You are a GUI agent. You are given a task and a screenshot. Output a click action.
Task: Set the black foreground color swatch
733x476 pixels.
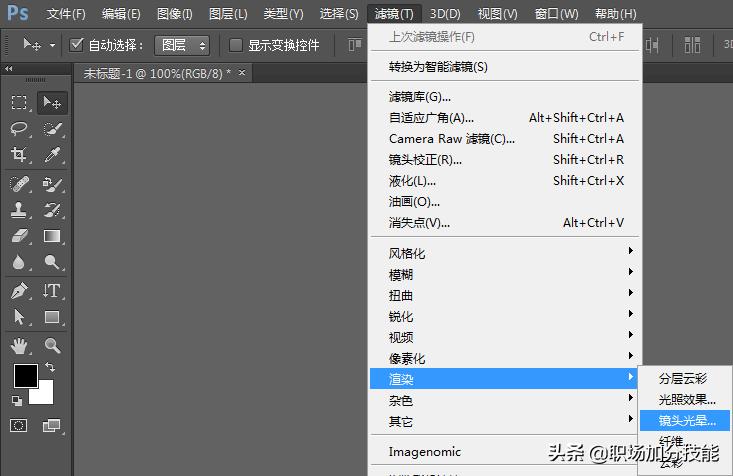(x=24, y=374)
